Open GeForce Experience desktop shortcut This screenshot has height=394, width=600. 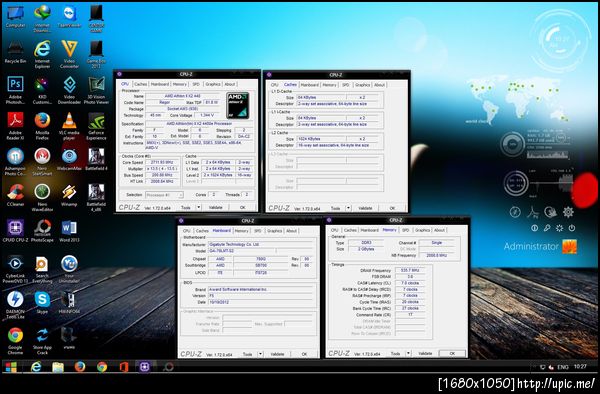click(x=96, y=126)
